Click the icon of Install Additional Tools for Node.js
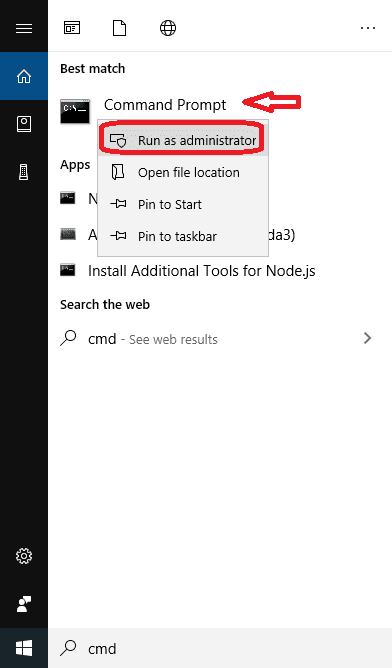392x668 pixels. pyautogui.click(x=68, y=270)
